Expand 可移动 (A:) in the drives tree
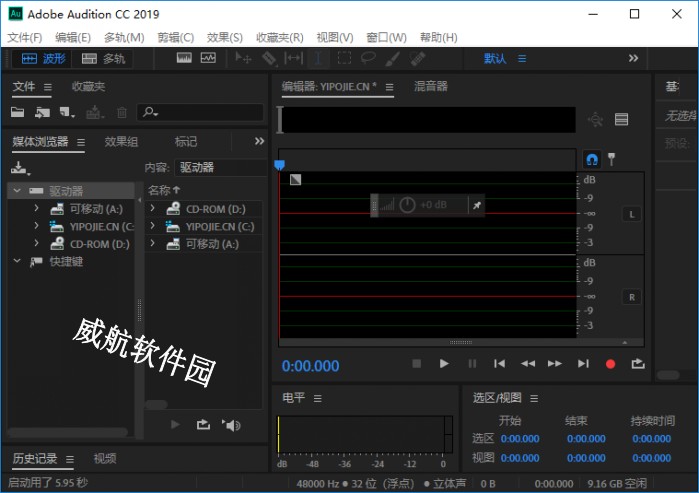699x493 pixels. (x=37, y=208)
